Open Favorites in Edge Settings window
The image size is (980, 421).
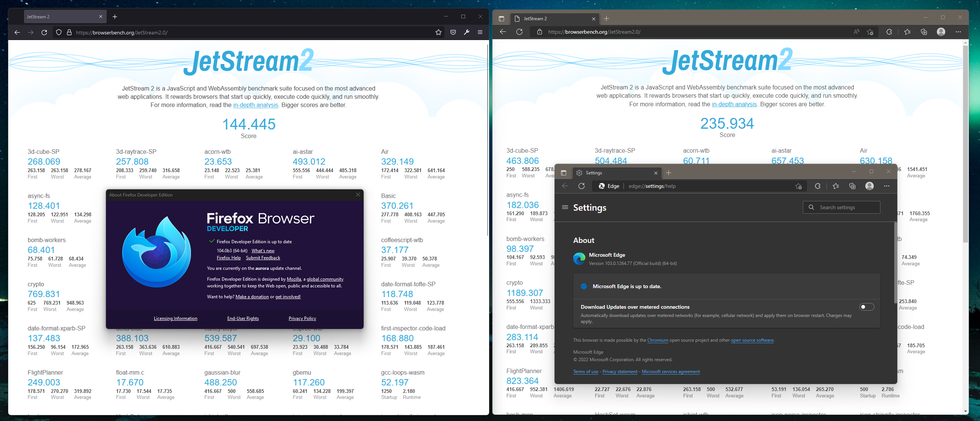click(x=835, y=186)
